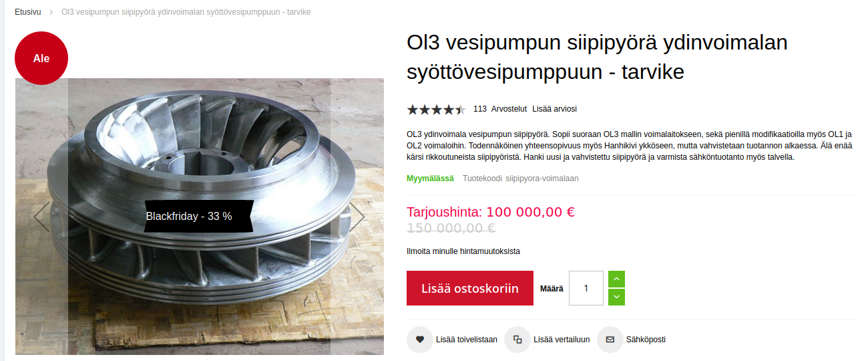Screen dimensions: 868x361
Task: Show previous product image with left arrow
Action: coord(41,216)
